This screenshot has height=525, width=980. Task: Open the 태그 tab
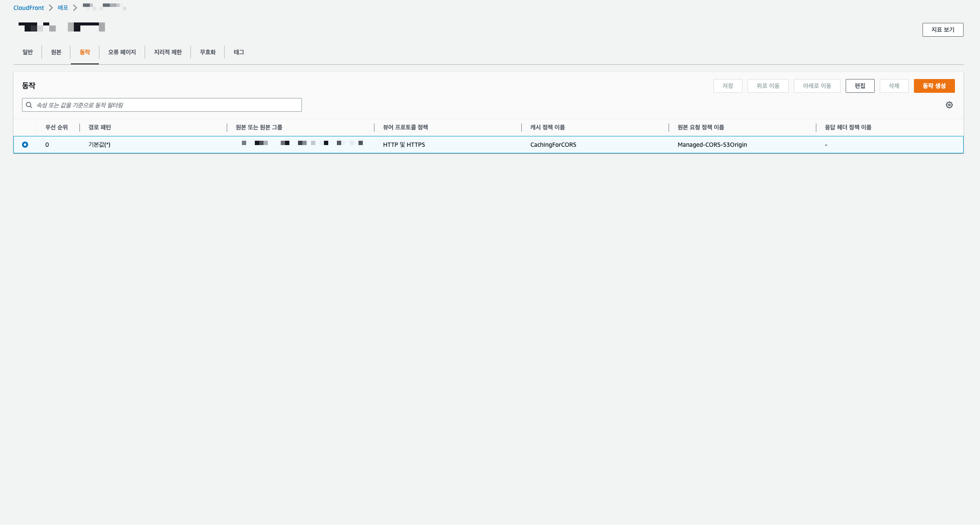click(239, 52)
